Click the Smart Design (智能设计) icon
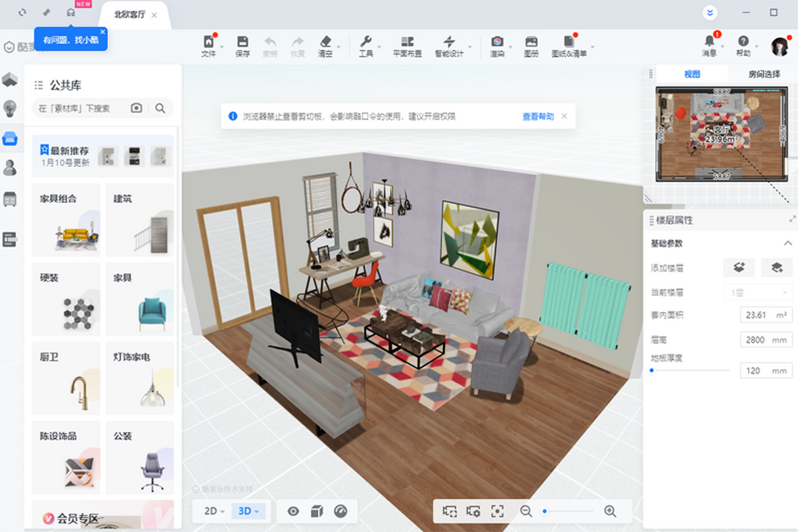 [x=449, y=45]
